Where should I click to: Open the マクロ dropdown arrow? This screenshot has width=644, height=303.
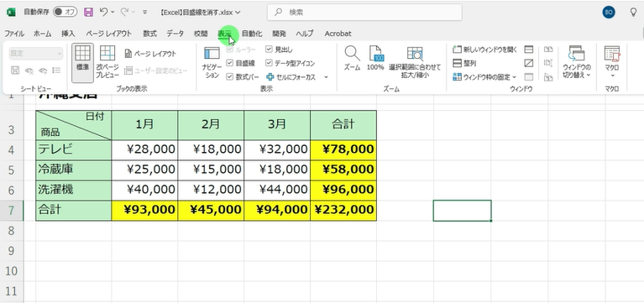[x=612, y=76]
